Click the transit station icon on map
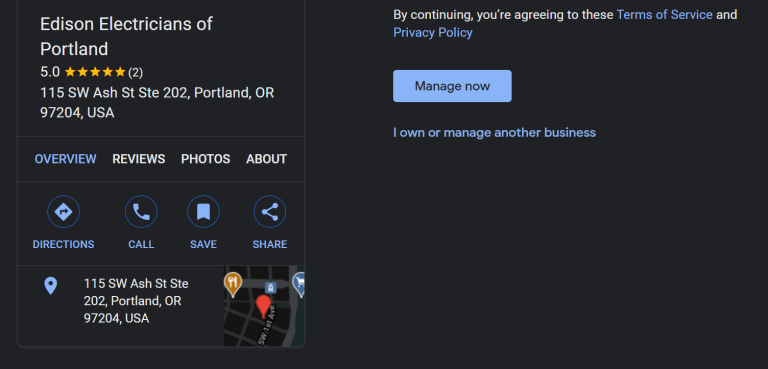The image size is (768, 369). click(x=270, y=287)
